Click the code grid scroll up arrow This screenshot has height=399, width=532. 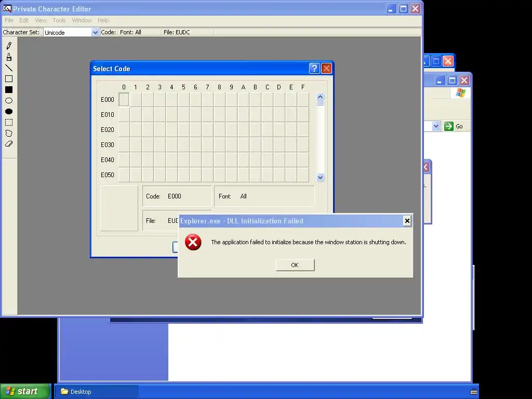(x=320, y=97)
